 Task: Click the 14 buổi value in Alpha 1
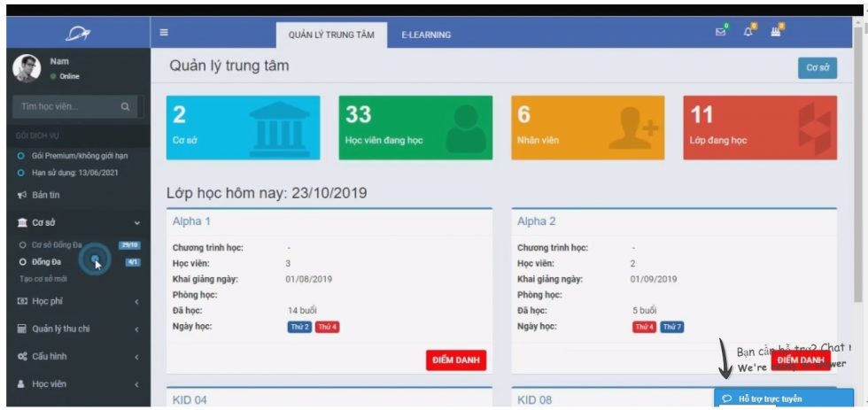pos(302,311)
